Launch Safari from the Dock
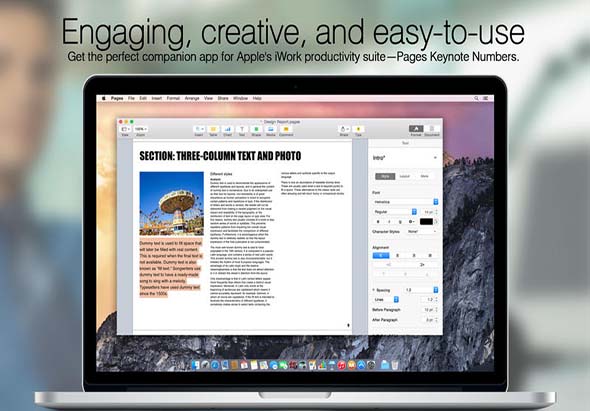Viewport: 590px width, 411px height. pos(215,364)
